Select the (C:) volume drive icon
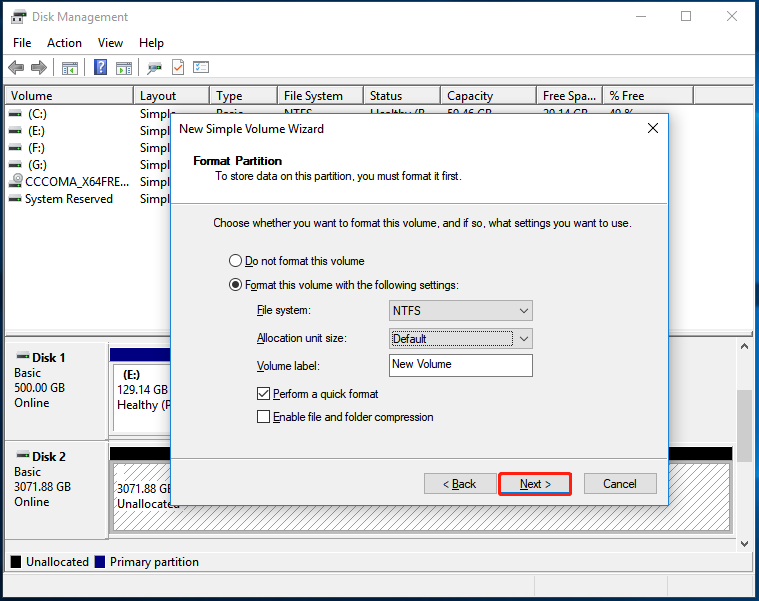This screenshot has width=759, height=601. 15,114
